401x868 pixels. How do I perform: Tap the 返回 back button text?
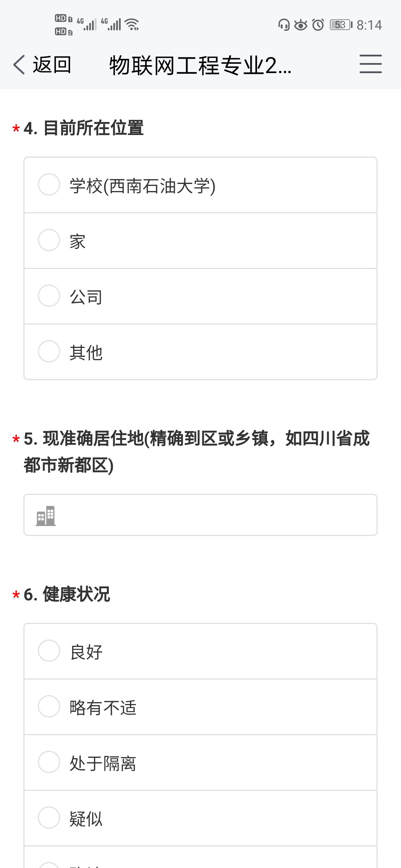[x=52, y=65]
